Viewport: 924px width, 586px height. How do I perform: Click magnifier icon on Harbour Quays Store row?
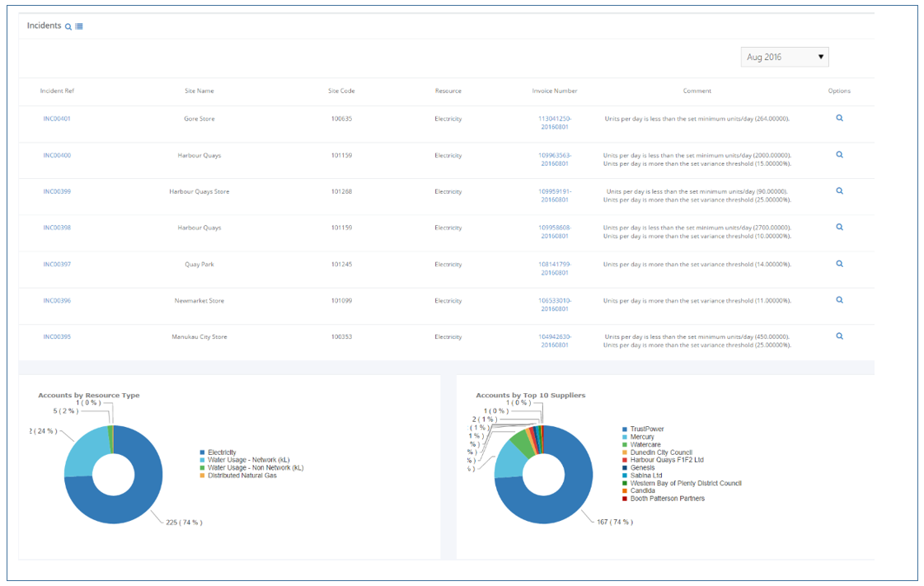click(x=839, y=190)
